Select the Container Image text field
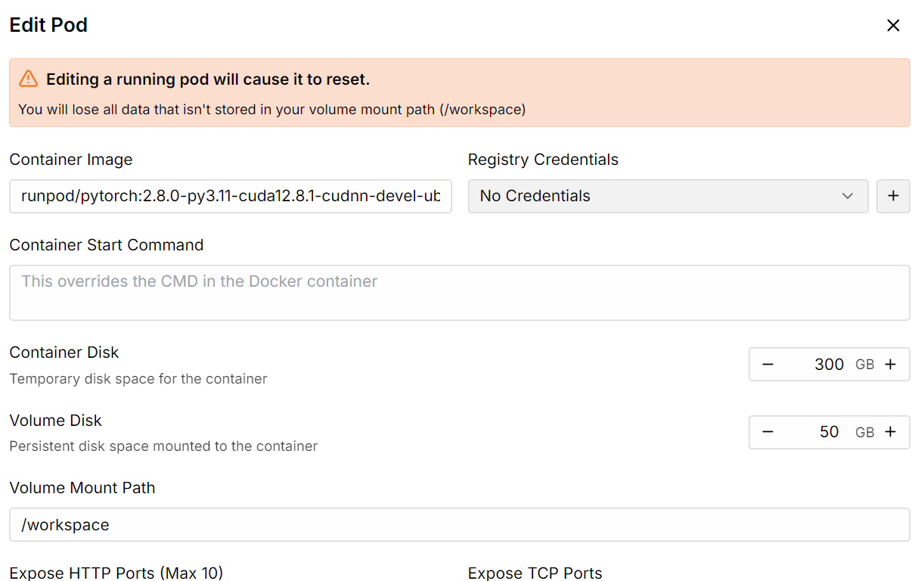 click(231, 196)
